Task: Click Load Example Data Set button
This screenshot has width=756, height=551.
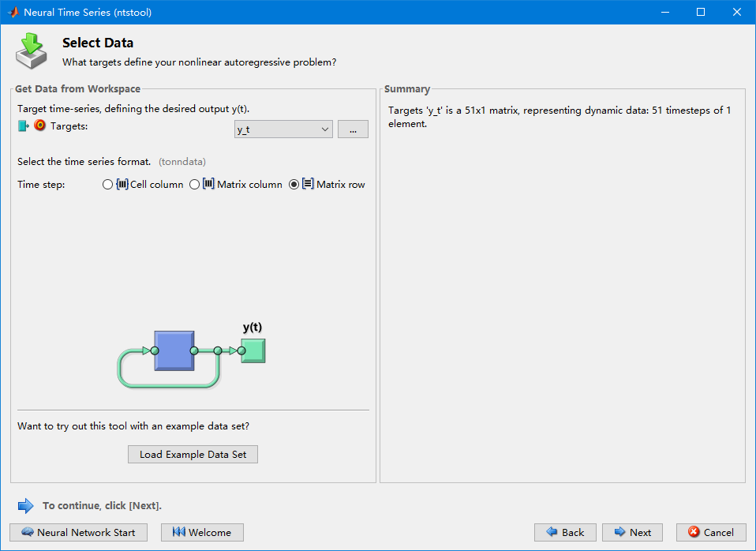Action: 193,454
